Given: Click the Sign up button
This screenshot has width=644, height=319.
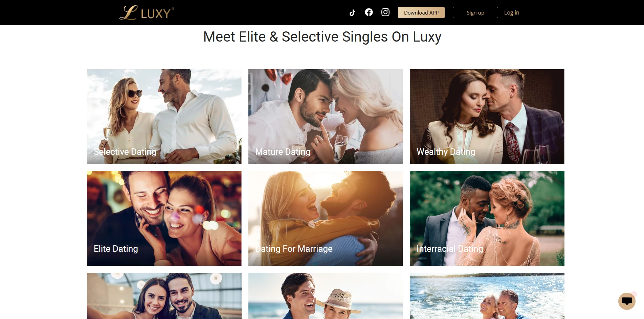Looking at the screenshot, I should pos(475,13).
